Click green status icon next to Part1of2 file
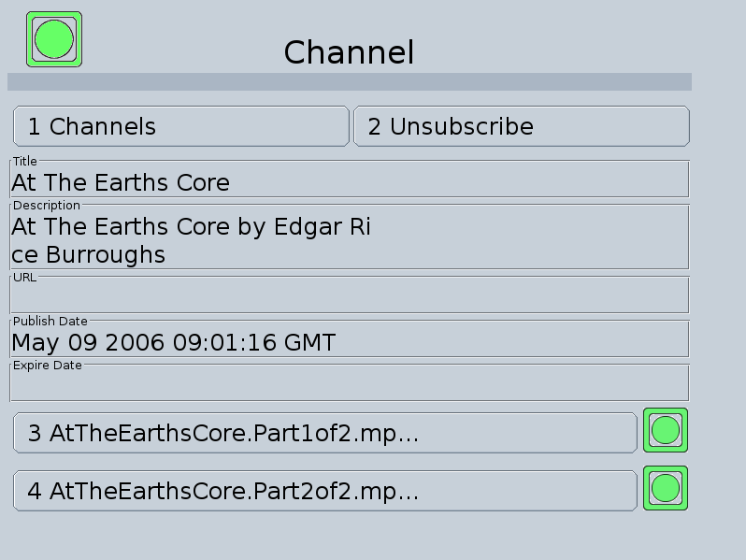 (665, 430)
